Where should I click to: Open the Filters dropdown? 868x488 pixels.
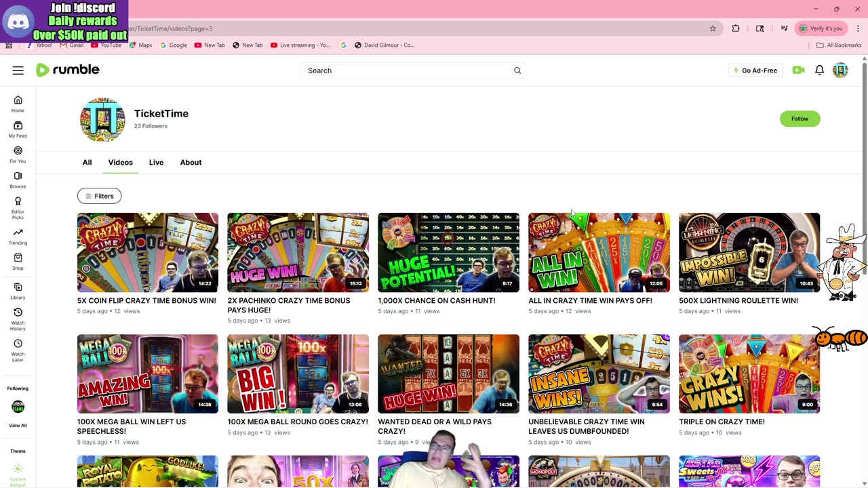pyautogui.click(x=99, y=196)
